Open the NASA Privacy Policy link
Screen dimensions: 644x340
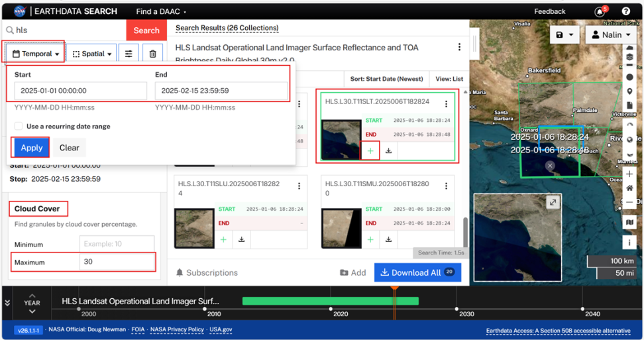click(x=177, y=329)
